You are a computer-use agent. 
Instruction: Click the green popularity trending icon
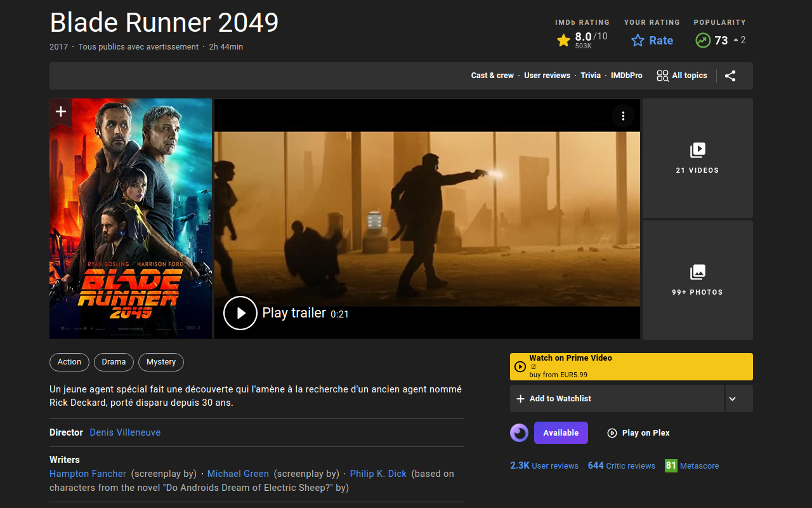point(702,41)
